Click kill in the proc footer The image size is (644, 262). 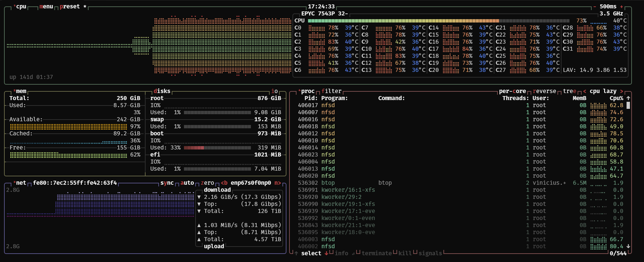point(405,253)
